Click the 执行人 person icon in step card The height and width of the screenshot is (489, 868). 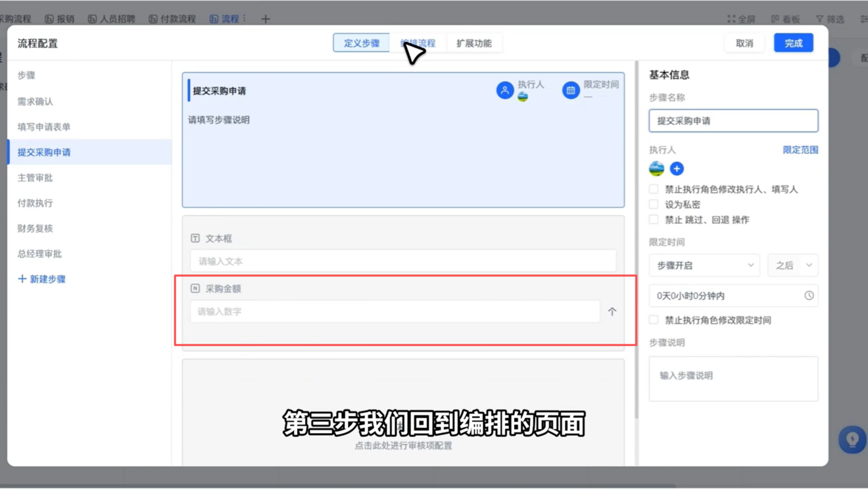click(x=504, y=90)
